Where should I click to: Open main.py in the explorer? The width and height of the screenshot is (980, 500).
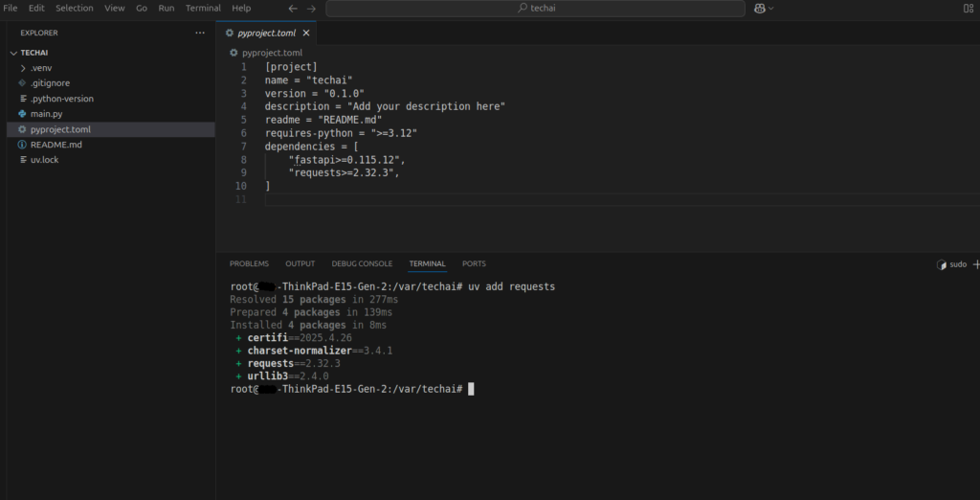coord(111,114)
